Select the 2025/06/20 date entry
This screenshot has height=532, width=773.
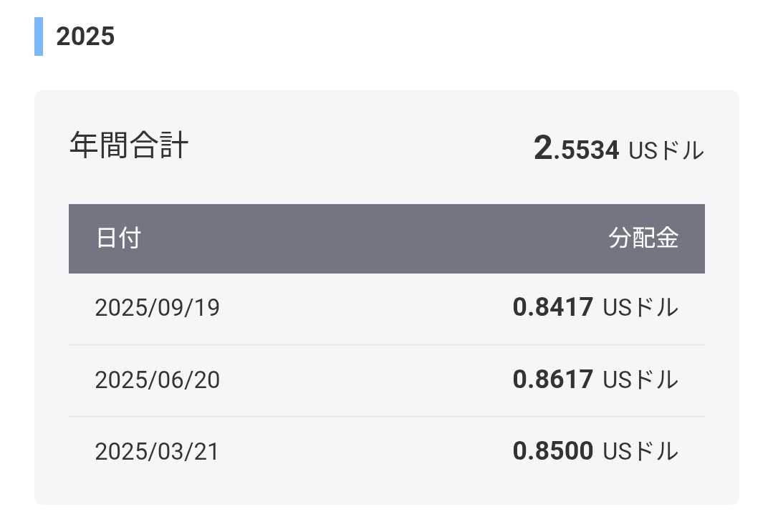[x=158, y=379]
